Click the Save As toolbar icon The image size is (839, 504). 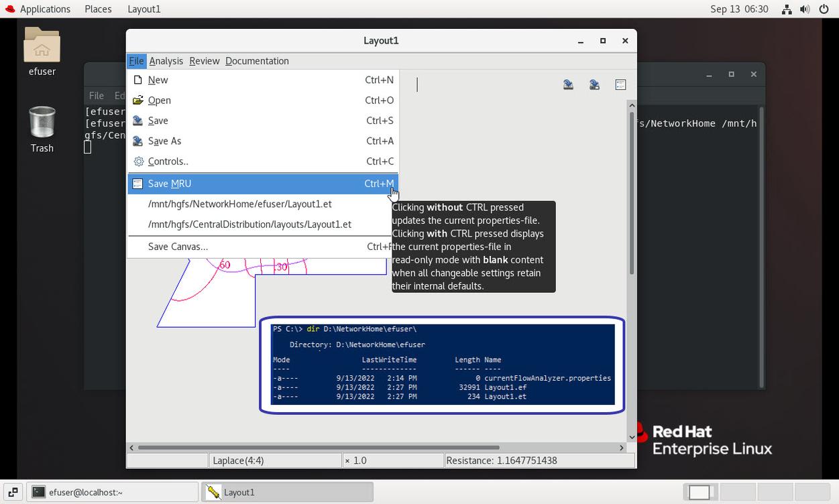click(594, 84)
